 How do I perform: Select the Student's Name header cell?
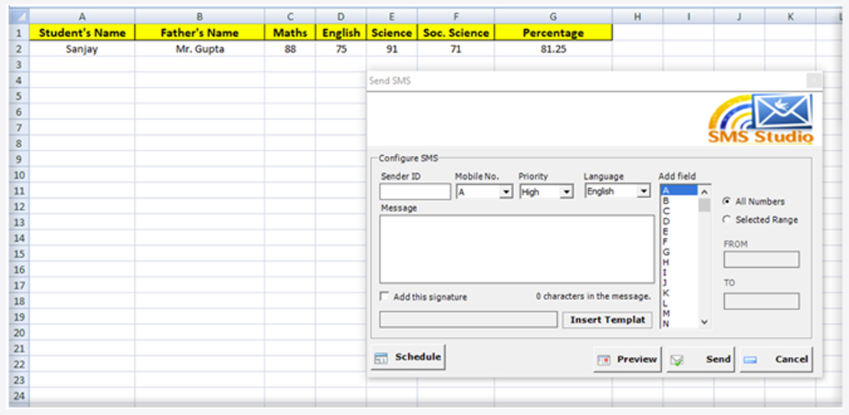coord(82,33)
